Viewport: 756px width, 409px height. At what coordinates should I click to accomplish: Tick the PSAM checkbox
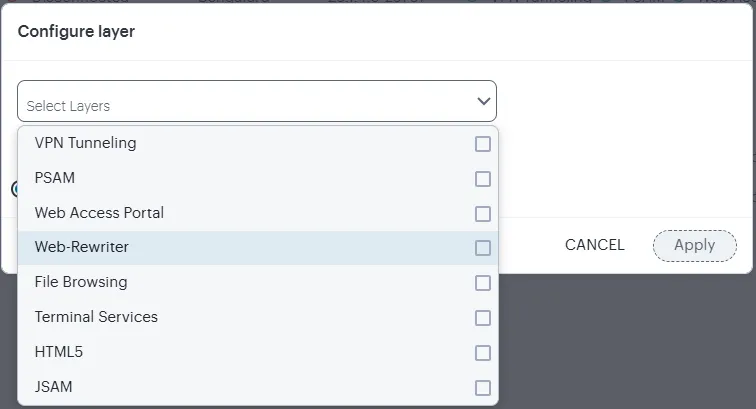pos(483,179)
